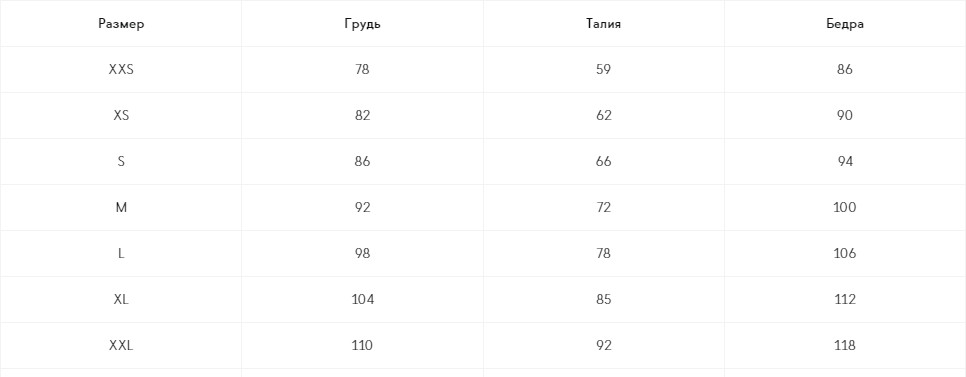Screen dimensions: 966x377
Task: Select the XL size cell
Action: click(x=121, y=299)
